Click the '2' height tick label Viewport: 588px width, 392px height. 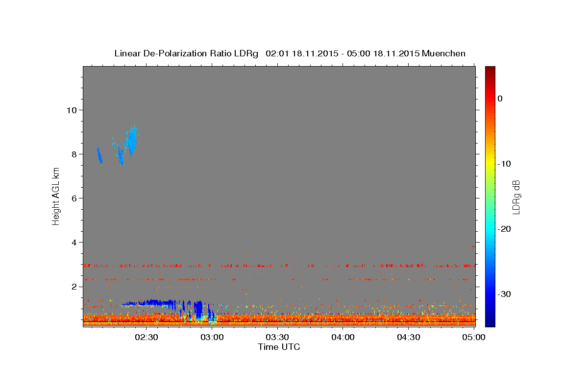pyautogui.click(x=74, y=286)
